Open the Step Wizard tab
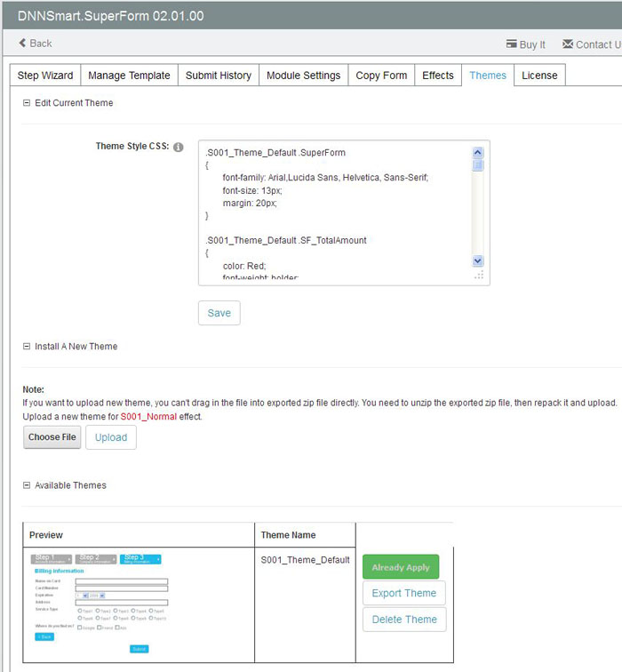The image size is (622, 672). (45, 76)
